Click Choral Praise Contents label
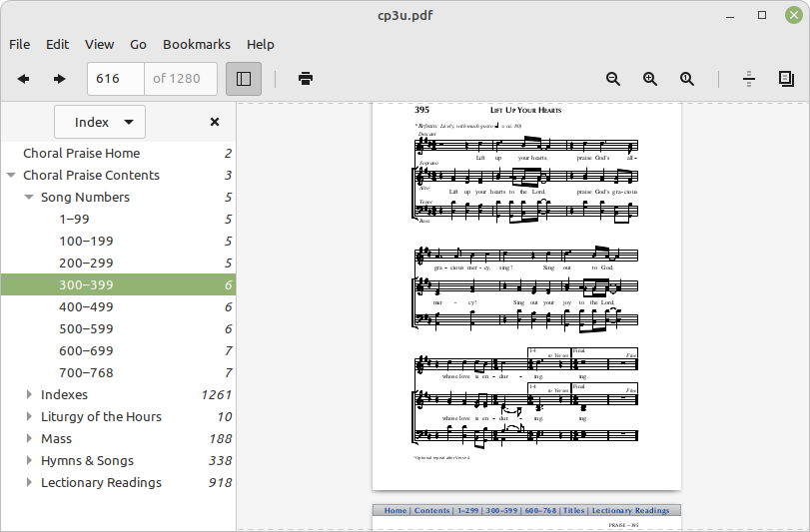The image size is (810, 532). coord(92,175)
